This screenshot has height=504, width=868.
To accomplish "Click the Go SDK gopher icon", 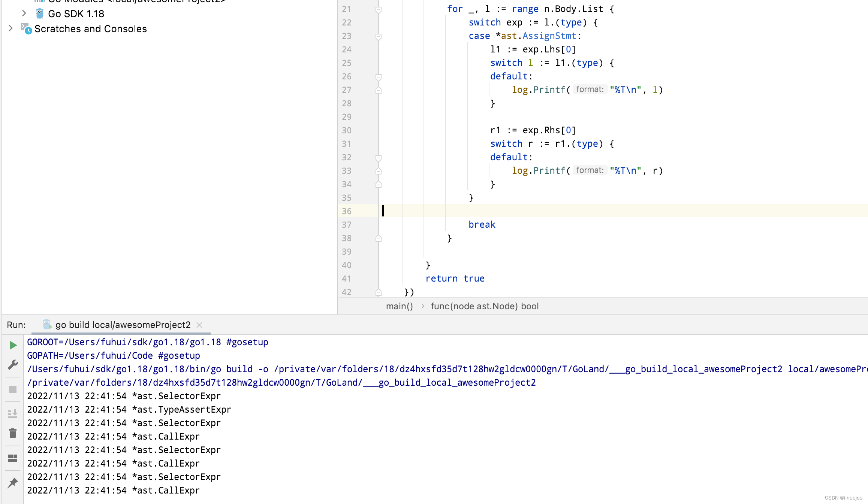I will click(40, 14).
